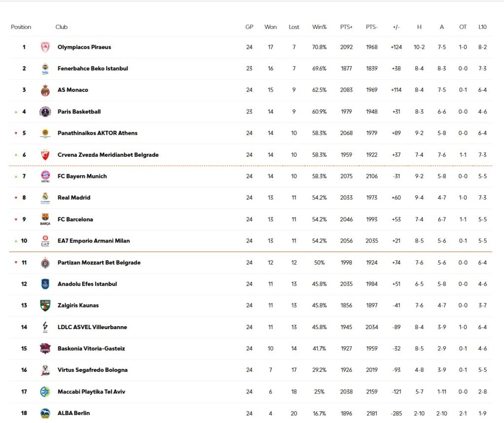Open Panathinaikos AKTOR Athens team link
Image resolution: width=504 pixels, height=423 pixels.
click(97, 133)
